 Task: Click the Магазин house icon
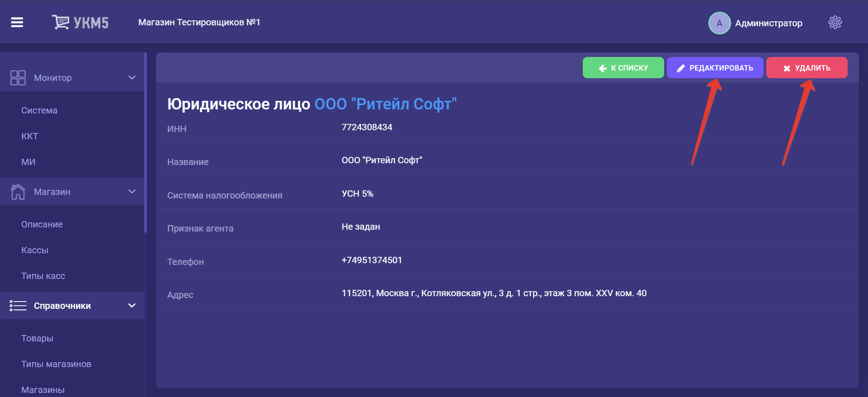(18, 192)
